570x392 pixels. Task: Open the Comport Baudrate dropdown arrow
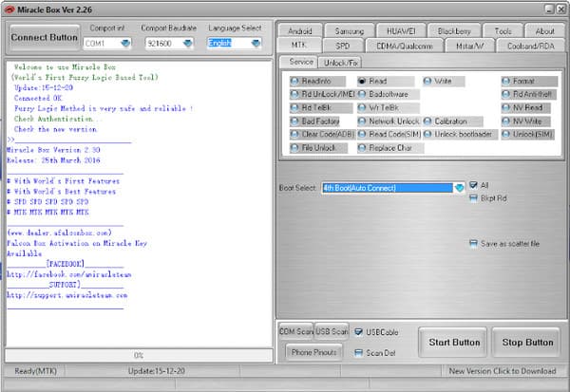click(x=187, y=44)
